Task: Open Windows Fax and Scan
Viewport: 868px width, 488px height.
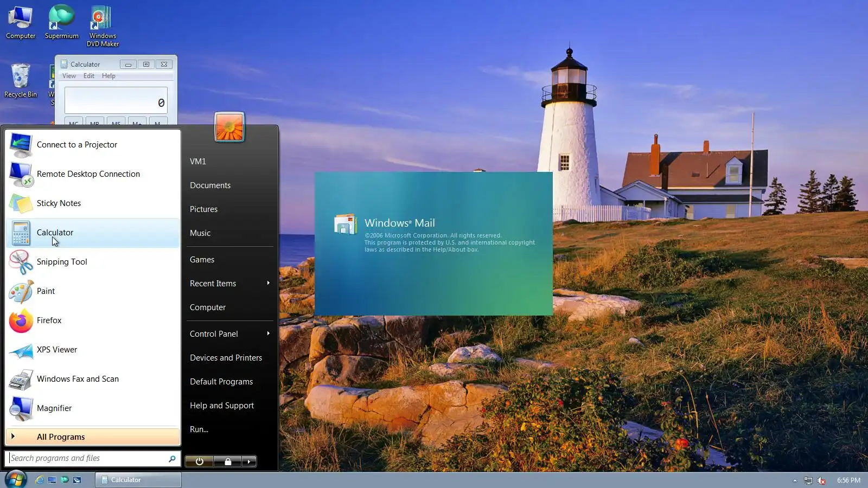Action: (x=93, y=379)
